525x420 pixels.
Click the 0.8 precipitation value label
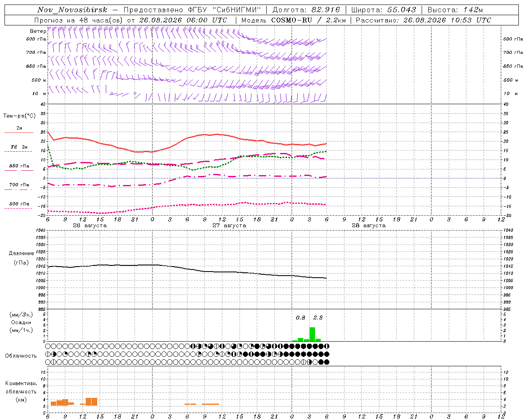click(x=301, y=317)
